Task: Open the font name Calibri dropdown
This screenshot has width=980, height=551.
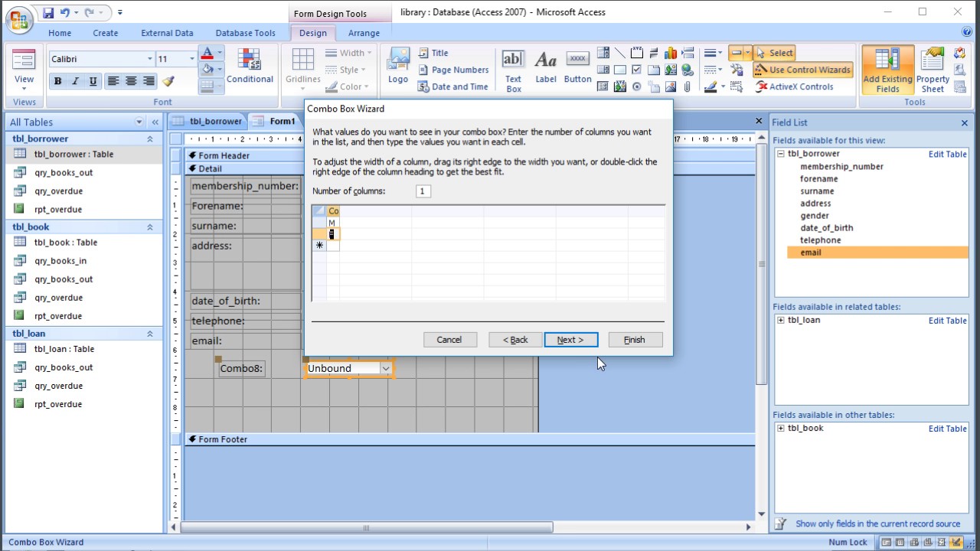Action: [x=149, y=59]
